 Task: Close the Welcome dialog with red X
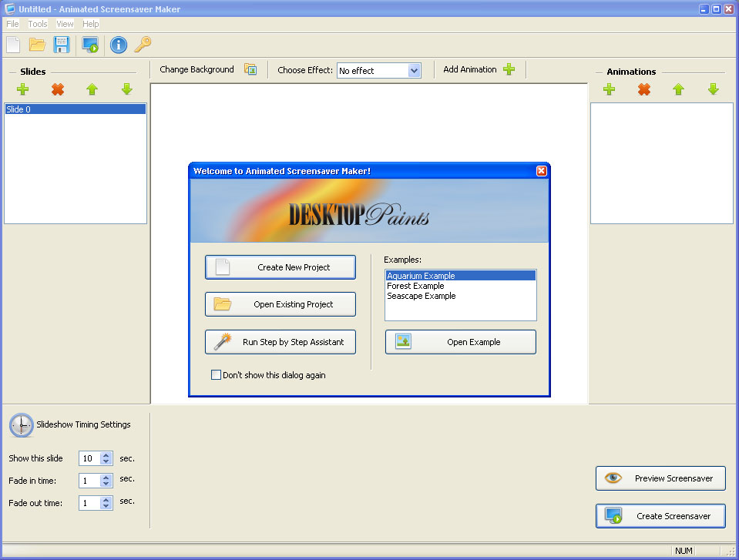pyautogui.click(x=542, y=170)
